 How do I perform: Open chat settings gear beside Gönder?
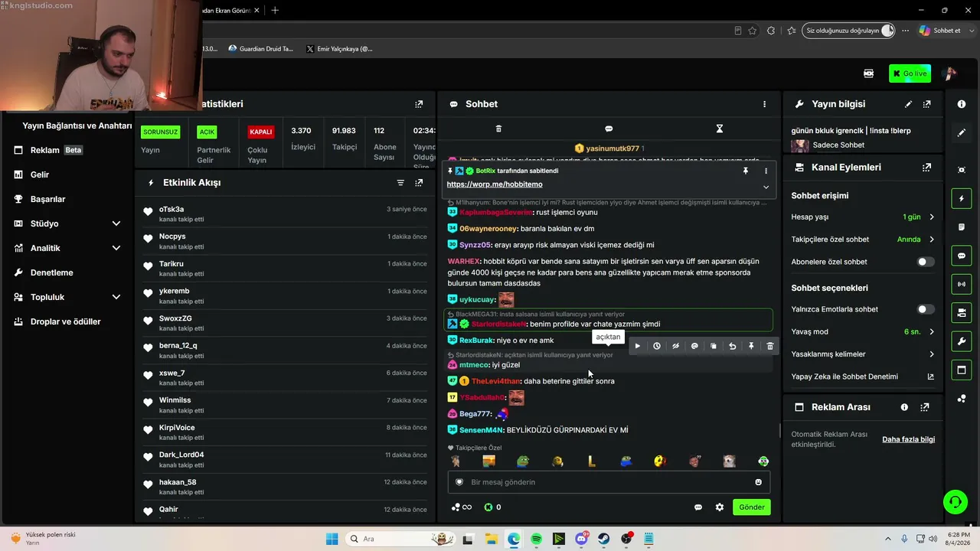pos(720,507)
